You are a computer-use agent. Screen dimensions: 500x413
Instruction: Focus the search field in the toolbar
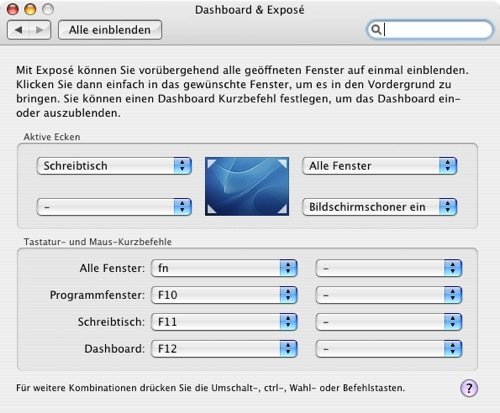point(430,30)
